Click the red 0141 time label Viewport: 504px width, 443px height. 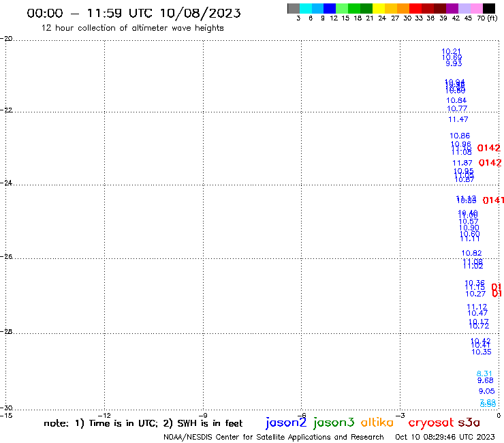coord(493,200)
